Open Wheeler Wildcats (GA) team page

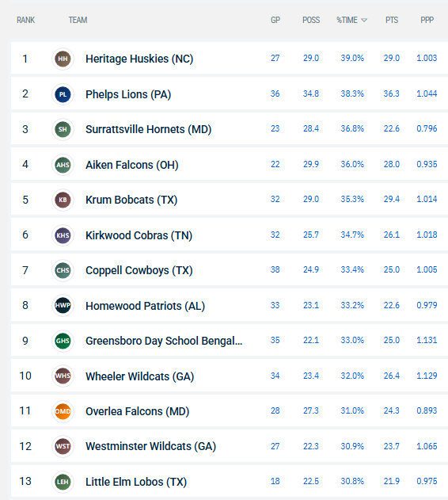point(139,376)
